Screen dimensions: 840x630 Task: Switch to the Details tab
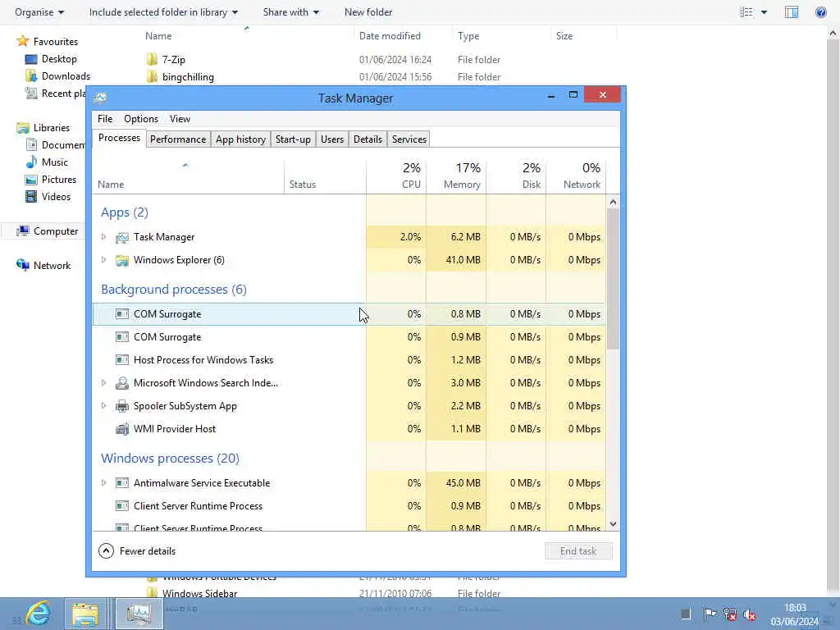[368, 139]
